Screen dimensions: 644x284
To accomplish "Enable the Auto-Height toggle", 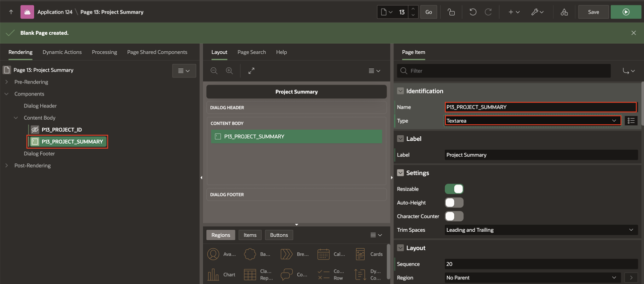I will tap(454, 203).
